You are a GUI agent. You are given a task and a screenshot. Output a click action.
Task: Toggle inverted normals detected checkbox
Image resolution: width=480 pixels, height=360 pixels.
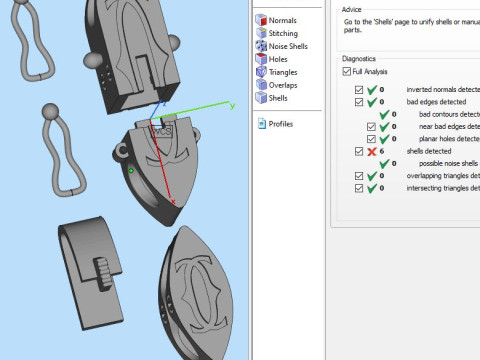(359, 90)
